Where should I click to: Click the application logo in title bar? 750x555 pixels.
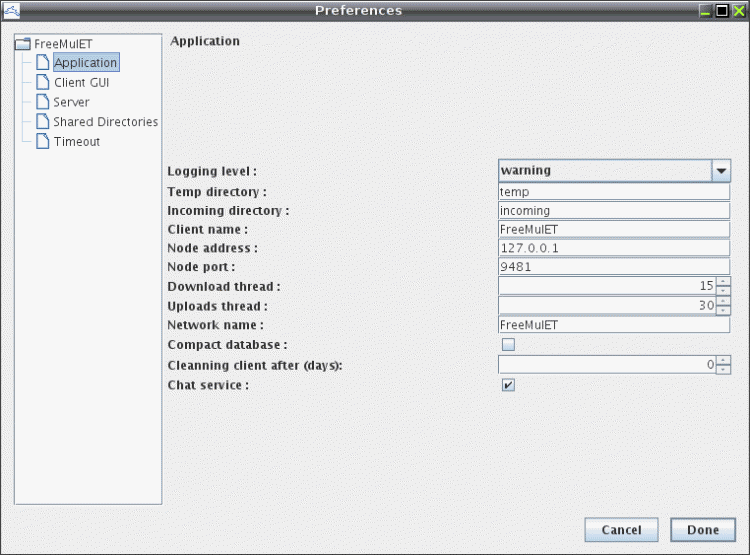coord(11,11)
